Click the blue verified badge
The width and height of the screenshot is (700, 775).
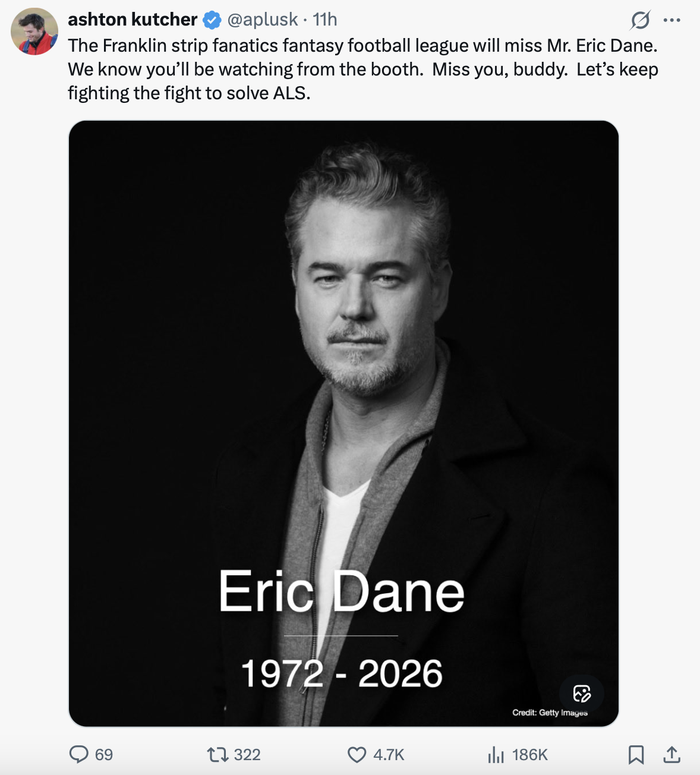[x=212, y=20]
